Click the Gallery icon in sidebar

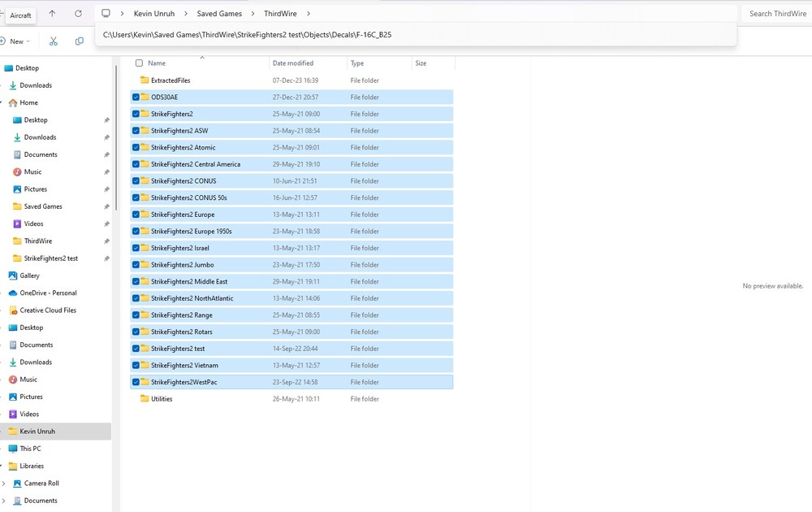(x=13, y=276)
